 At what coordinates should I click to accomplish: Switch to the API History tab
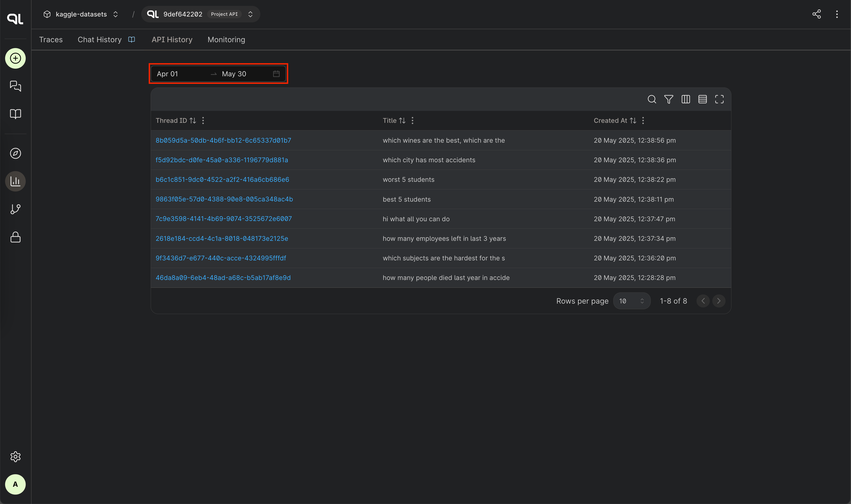pos(172,39)
